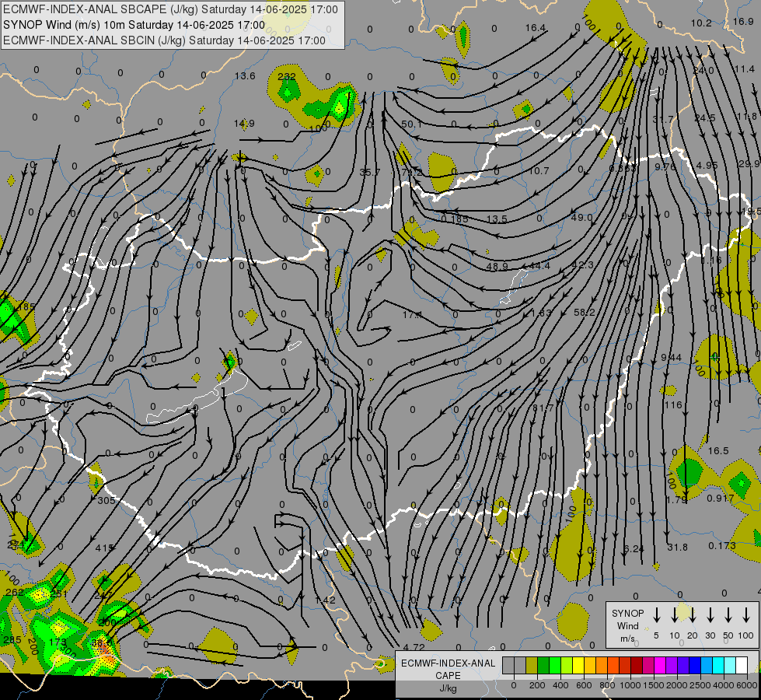Click the first gray swatch in CAPE scale
This screenshot has height=700, width=761.
point(508,666)
